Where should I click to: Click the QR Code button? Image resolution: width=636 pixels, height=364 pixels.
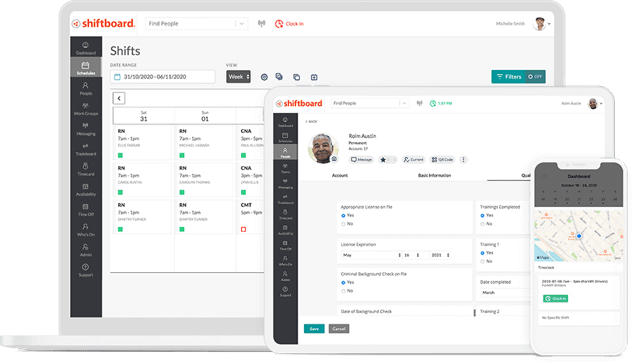pos(442,160)
